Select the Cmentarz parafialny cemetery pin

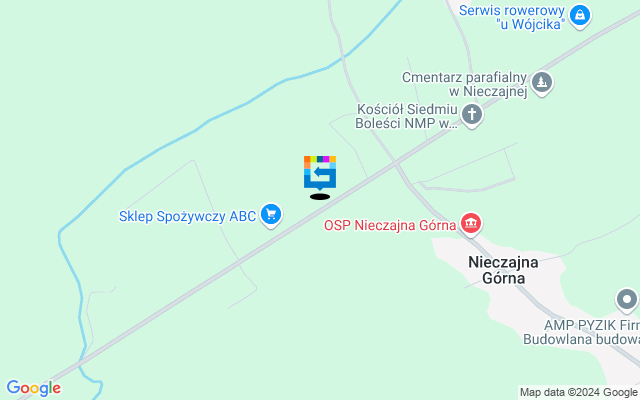tap(542, 84)
